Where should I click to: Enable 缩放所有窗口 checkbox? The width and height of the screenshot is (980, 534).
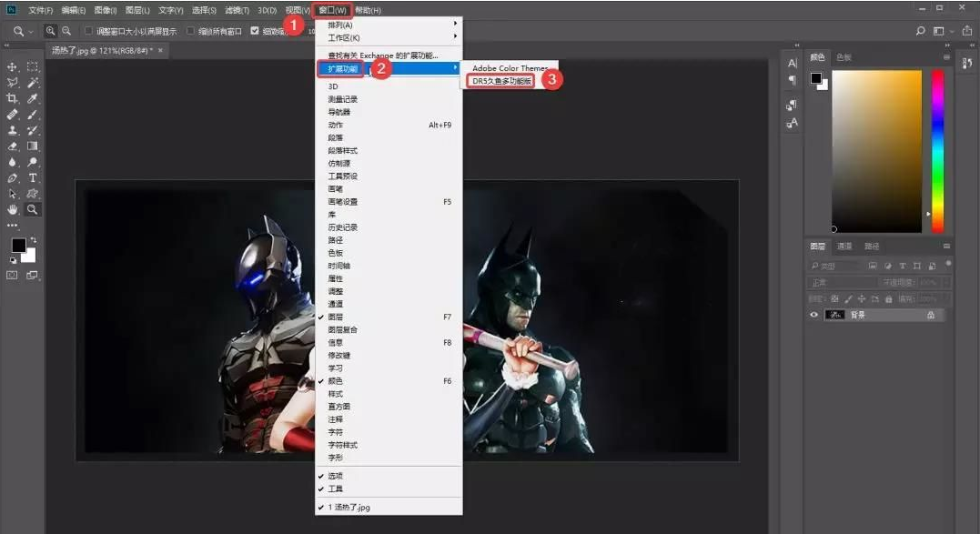[x=190, y=31]
